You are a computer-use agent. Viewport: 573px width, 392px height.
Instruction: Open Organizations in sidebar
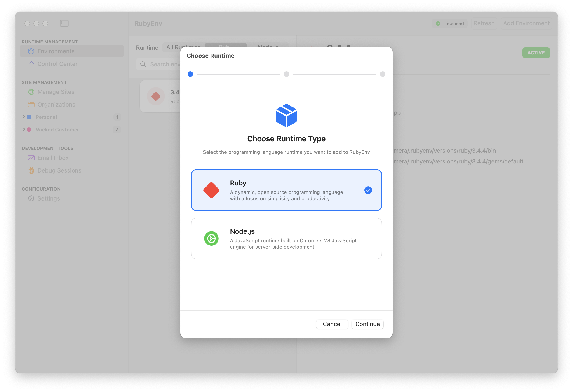click(72, 105)
